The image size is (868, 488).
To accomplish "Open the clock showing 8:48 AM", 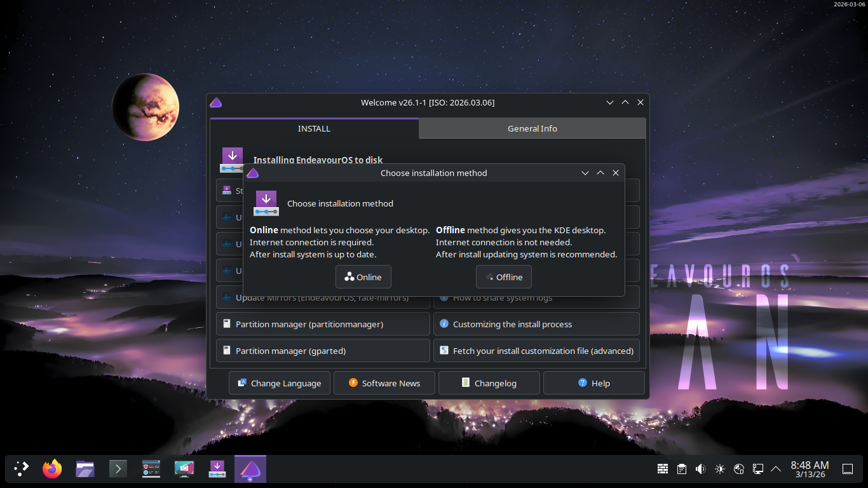I will click(x=810, y=470).
